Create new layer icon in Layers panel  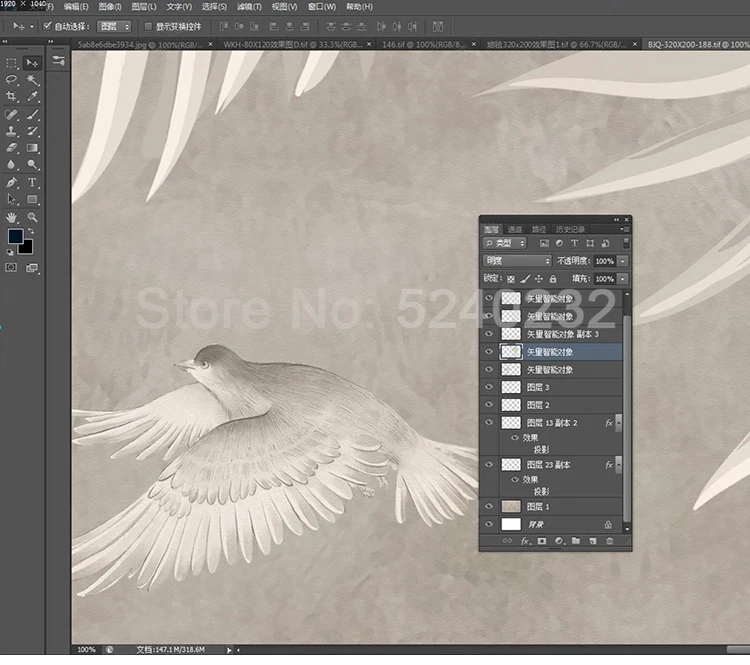coord(593,541)
